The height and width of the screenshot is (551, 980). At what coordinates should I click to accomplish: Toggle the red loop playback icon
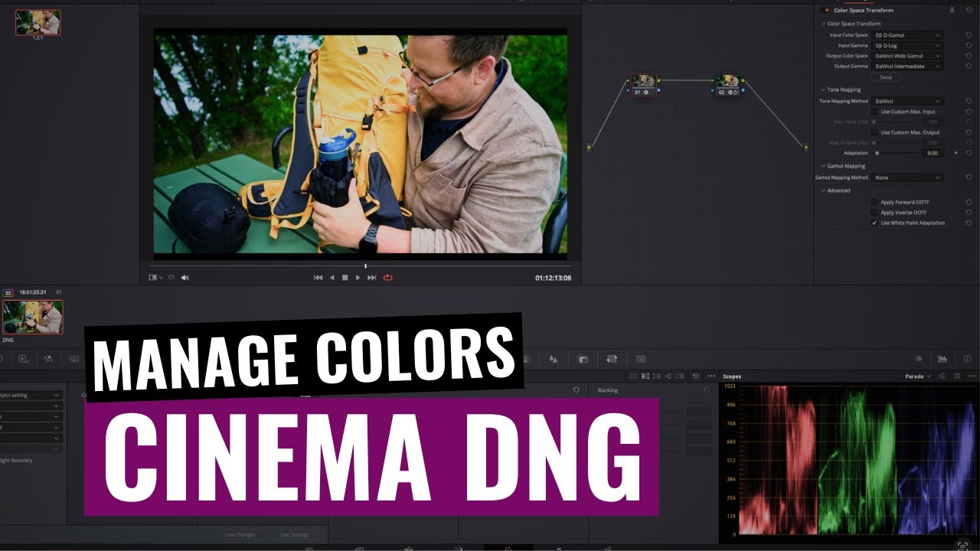[387, 278]
